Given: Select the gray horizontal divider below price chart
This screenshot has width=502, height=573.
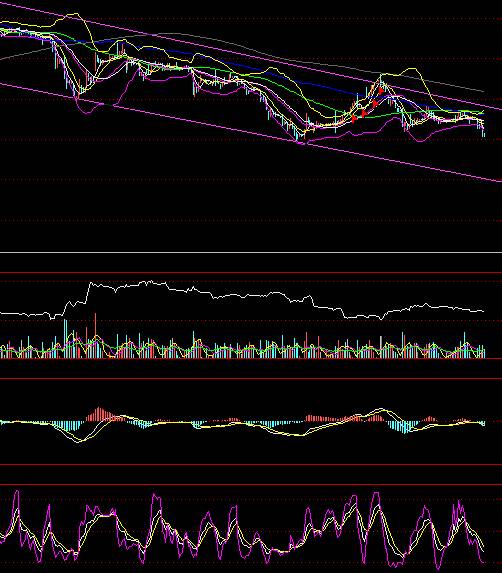Looking at the screenshot, I should [x=251, y=252].
